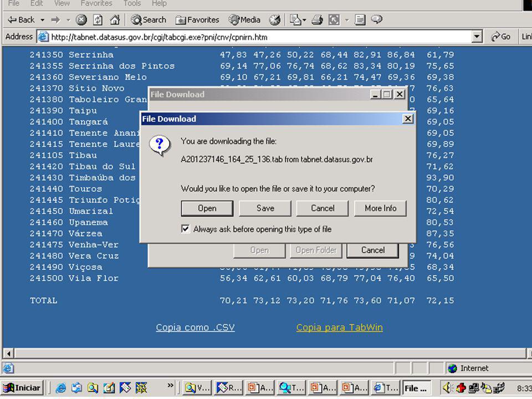This screenshot has height=399, width=532.
Task: Click the More Info button
Action: 380,208
